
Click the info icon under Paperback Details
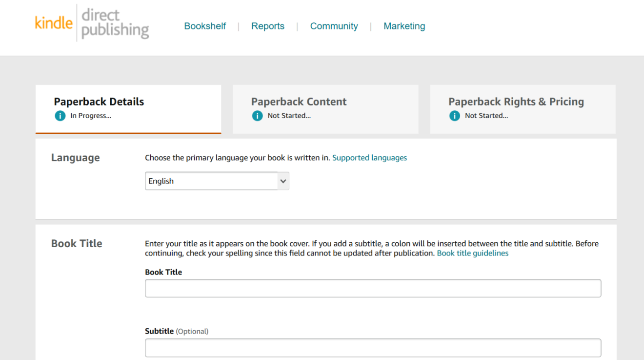(60, 116)
